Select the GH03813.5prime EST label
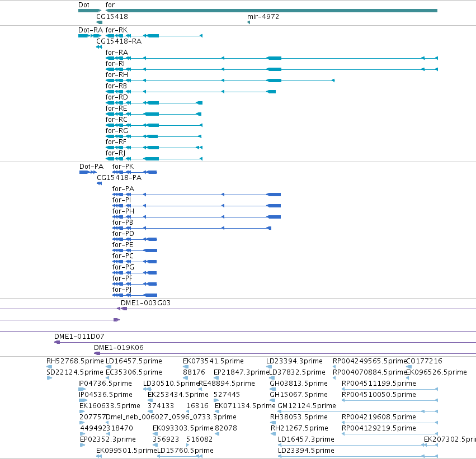 [x=299, y=384]
